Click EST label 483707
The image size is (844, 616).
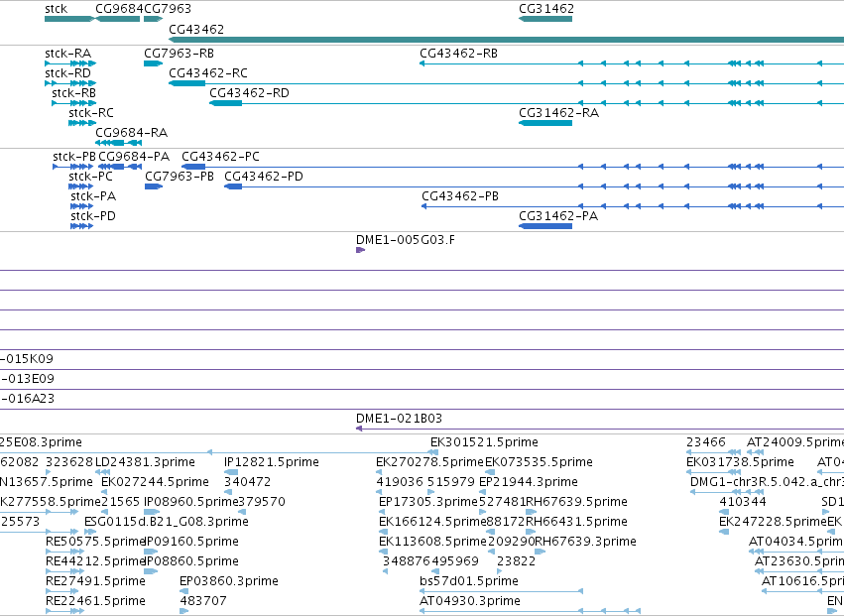click(x=203, y=602)
